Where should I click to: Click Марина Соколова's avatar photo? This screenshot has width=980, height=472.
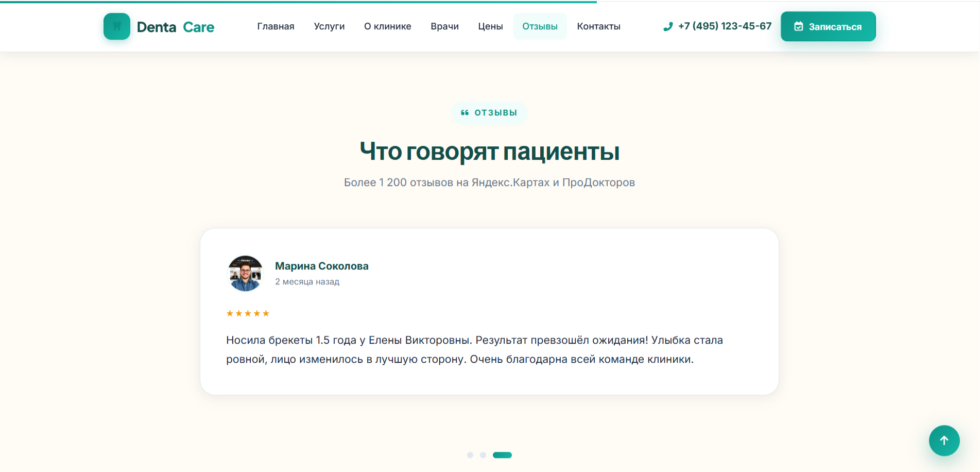[x=245, y=273]
